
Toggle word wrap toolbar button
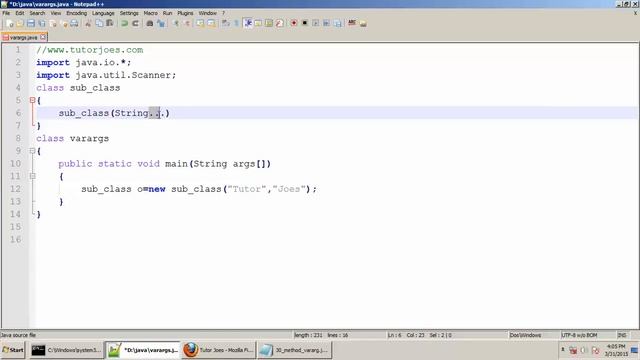pos(226,23)
